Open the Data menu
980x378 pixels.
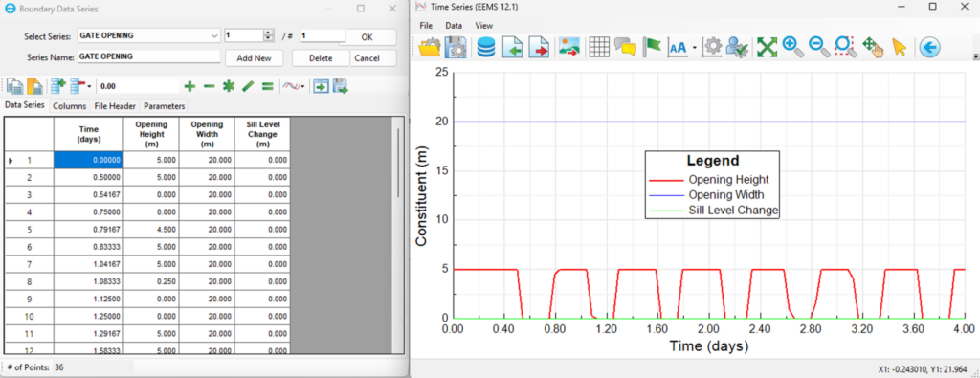click(x=454, y=26)
